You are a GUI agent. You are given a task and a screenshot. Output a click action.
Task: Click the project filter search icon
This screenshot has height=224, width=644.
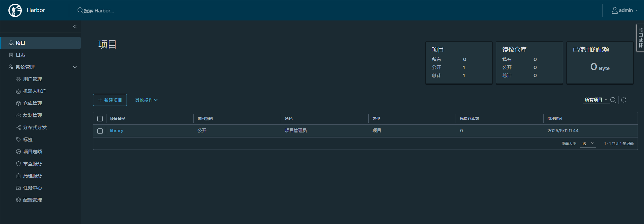tap(613, 100)
